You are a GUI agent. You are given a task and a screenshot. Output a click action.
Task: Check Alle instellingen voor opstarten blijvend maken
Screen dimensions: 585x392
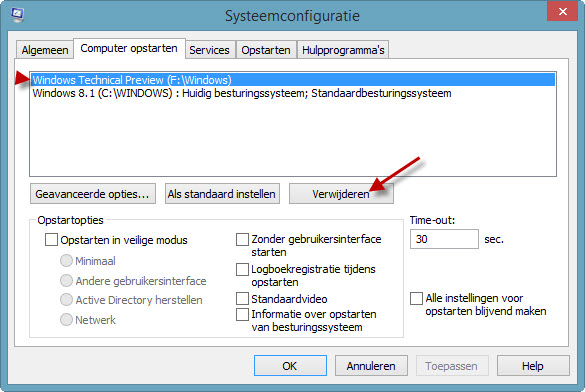pos(416,298)
